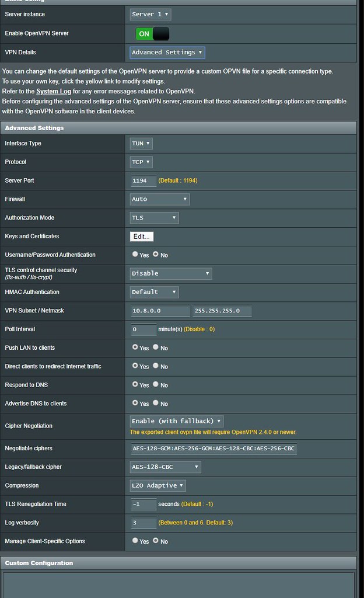Click the Keys and Certificates Edit button
The height and width of the screenshot is (598, 364).
coord(142,237)
